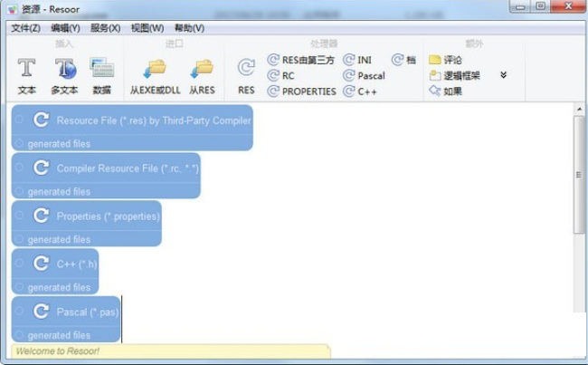Click refresh icon on Compiler Resource File block

41,168
